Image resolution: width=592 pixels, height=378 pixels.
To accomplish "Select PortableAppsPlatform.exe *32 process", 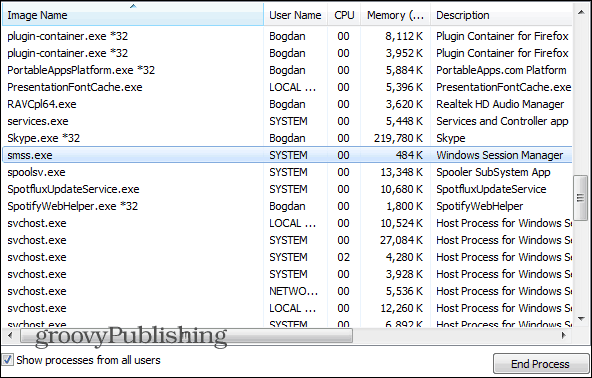I will (287, 70).
